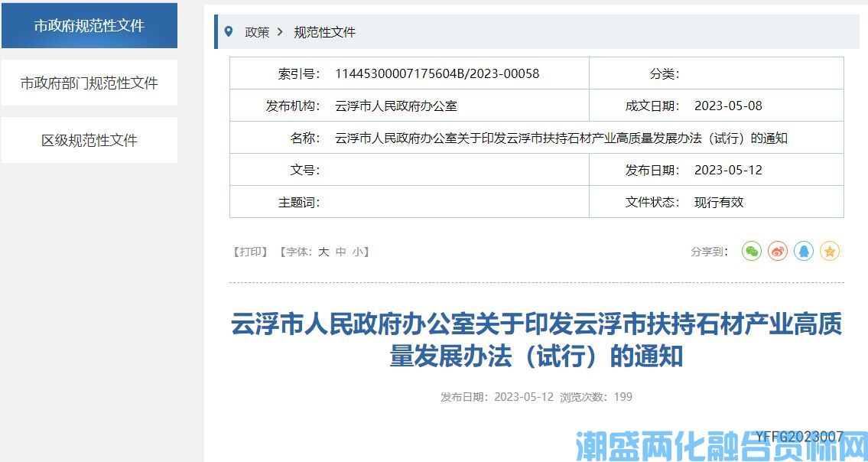The width and height of the screenshot is (868, 462).
Task: Click the 【打印】 print link
Action: pos(250,252)
